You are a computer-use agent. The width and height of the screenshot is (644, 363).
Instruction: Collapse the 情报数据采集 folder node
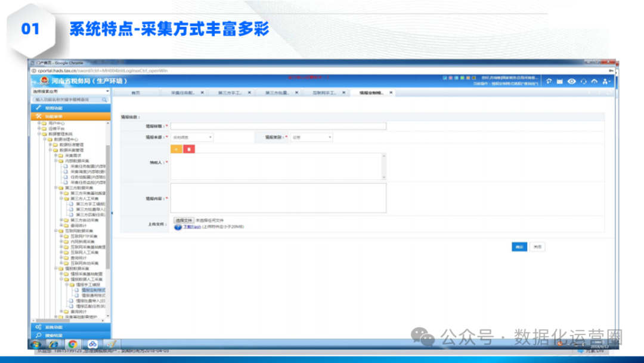55,268
